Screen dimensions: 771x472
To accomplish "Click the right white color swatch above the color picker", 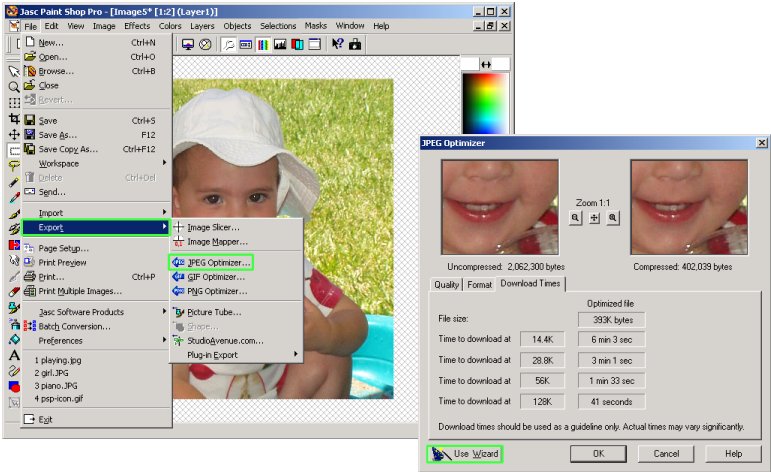I will tap(501, 64).
